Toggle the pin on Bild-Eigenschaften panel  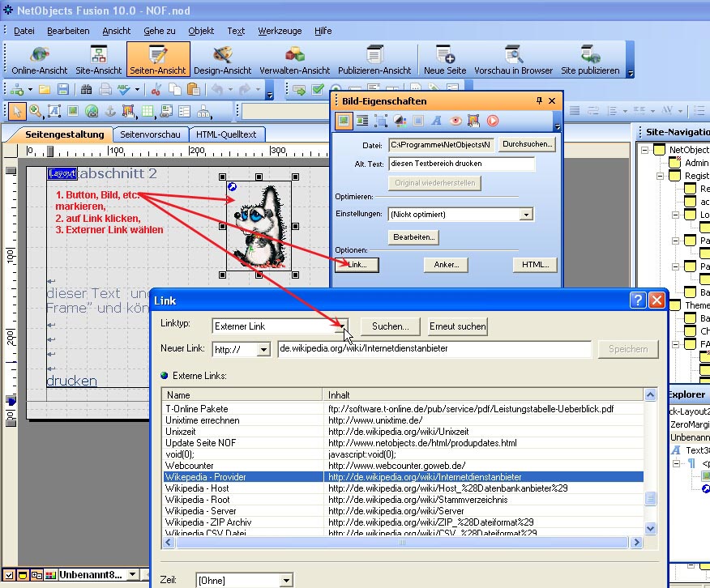pos(540,101)
